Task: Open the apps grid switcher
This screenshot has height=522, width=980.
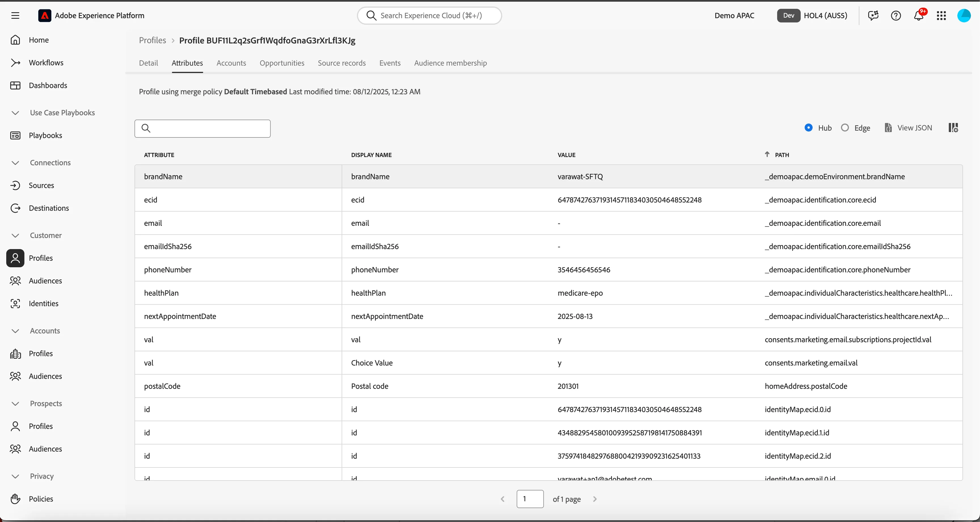Action: click(942, 16)
